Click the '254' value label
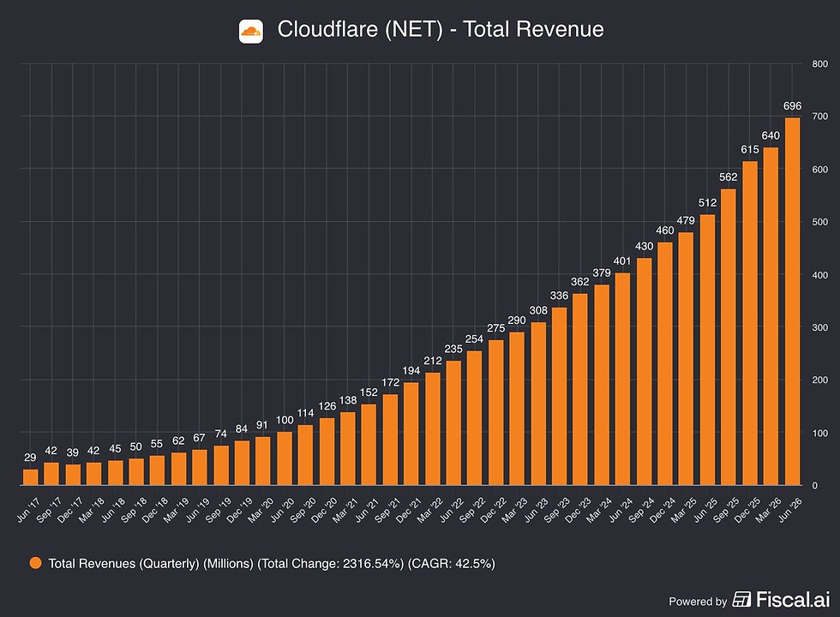This screenshot has width=840, height=617. pyautogui.click(x=474, y=339)
